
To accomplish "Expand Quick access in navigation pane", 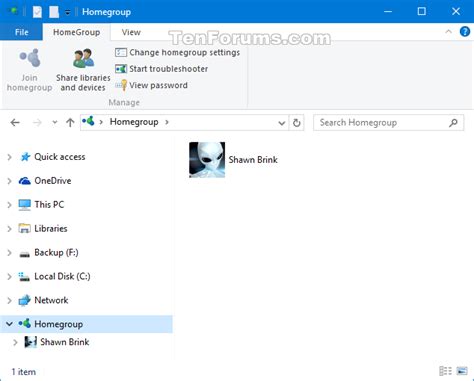I will pyautogui.click(x=9, y=157).
